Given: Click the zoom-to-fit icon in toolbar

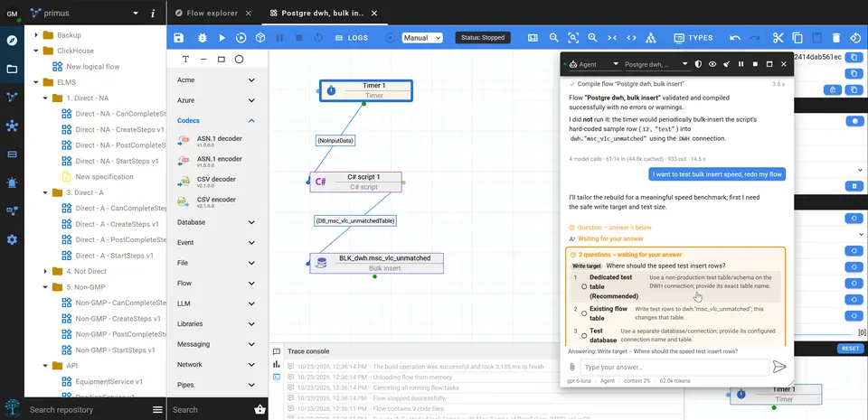Looking at the screenshot, I should coord(573,38).
